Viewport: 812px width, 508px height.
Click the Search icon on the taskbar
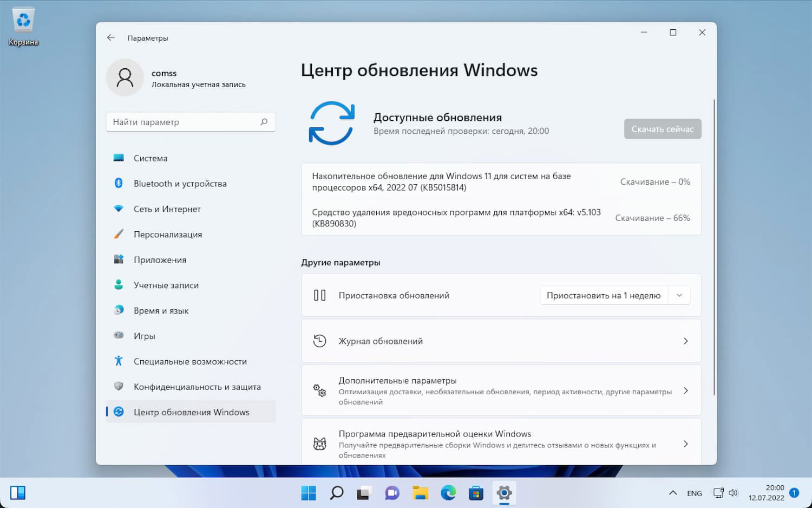336,493
